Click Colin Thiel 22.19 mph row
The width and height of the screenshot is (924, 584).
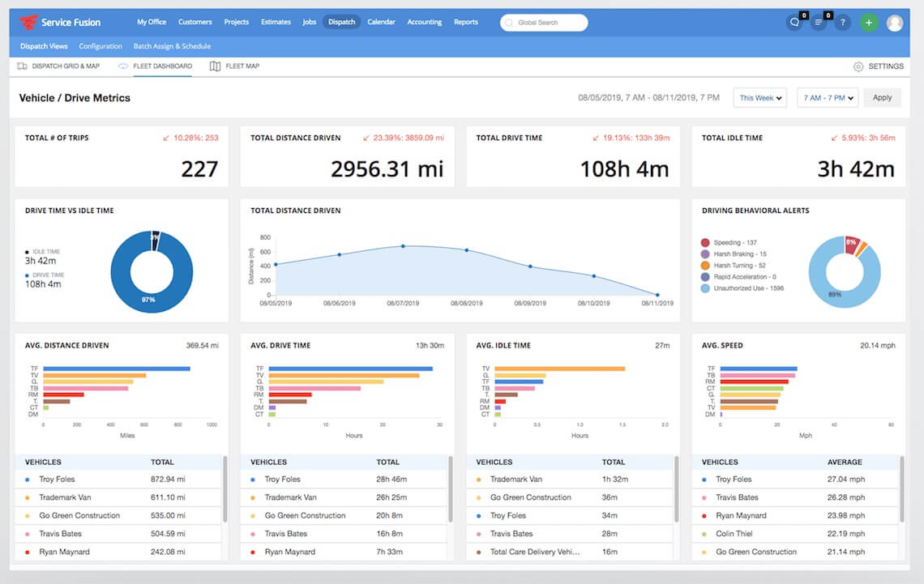click(x=796, y=534)
